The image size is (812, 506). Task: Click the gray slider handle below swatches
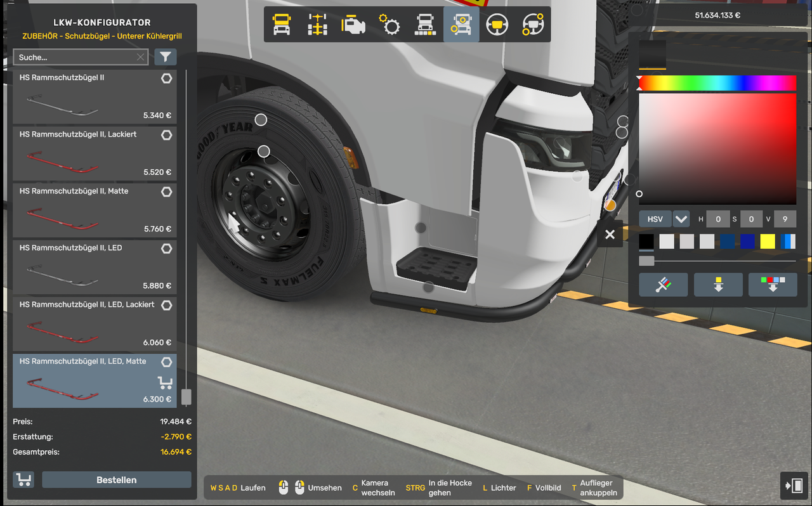coord(646,261)
